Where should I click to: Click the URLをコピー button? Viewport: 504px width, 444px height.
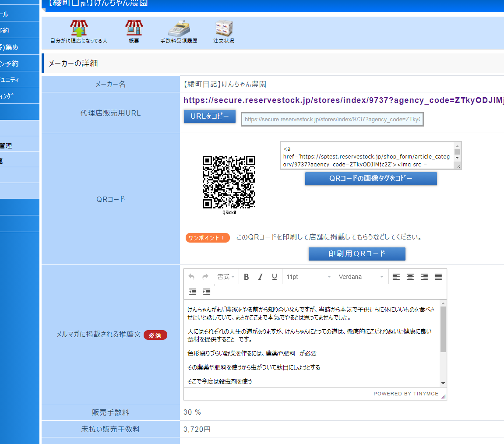click(x=210, y=116)
